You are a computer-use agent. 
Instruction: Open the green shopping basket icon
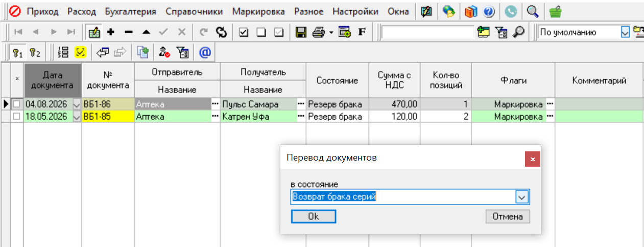[555, 11]
